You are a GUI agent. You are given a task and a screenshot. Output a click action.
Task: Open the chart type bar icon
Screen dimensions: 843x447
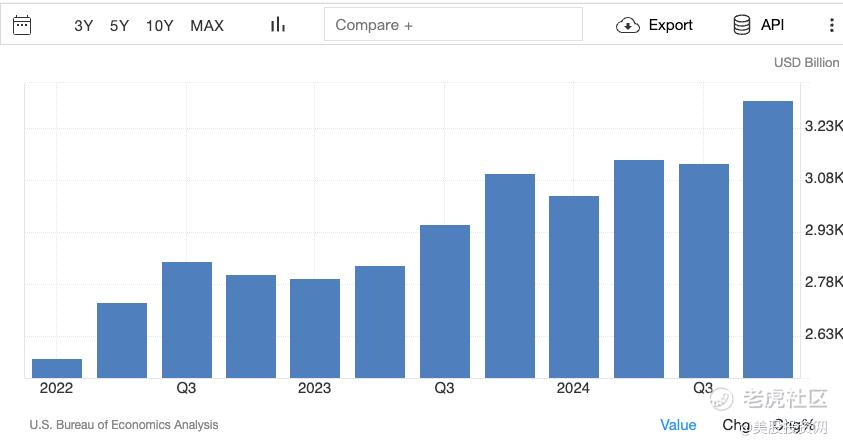point(277,24)
